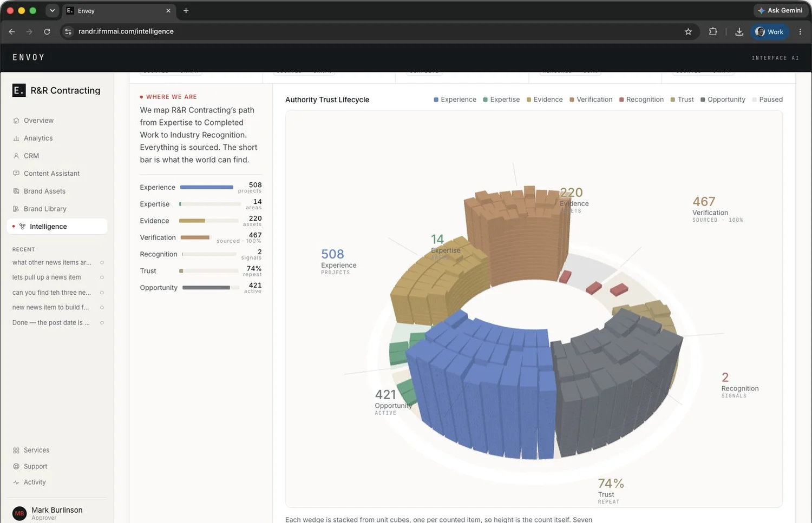Click the ENVOY header logo

(x=29, y=57)
